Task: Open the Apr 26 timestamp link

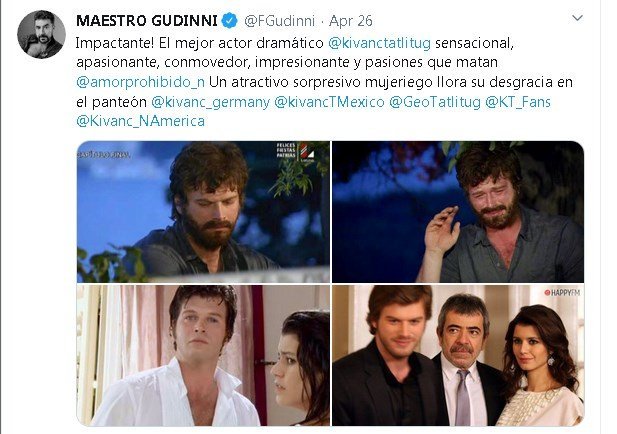Action: tap(351, 21)
